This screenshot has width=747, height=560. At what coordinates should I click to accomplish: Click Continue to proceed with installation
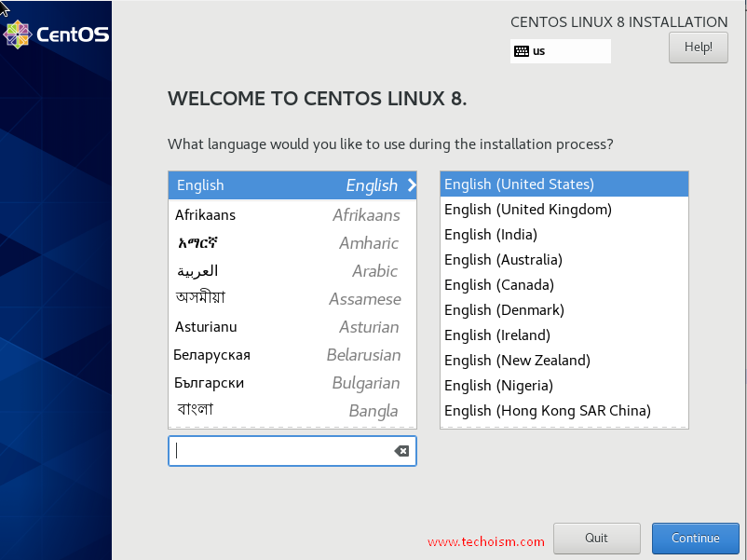[695, 538]
